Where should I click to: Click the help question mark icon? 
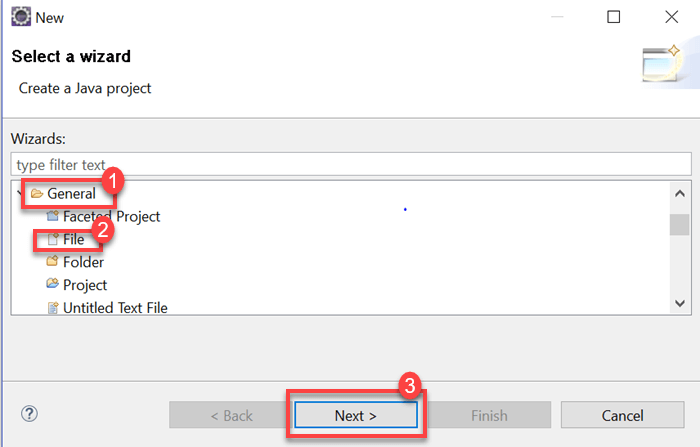(x=29, y=414)
